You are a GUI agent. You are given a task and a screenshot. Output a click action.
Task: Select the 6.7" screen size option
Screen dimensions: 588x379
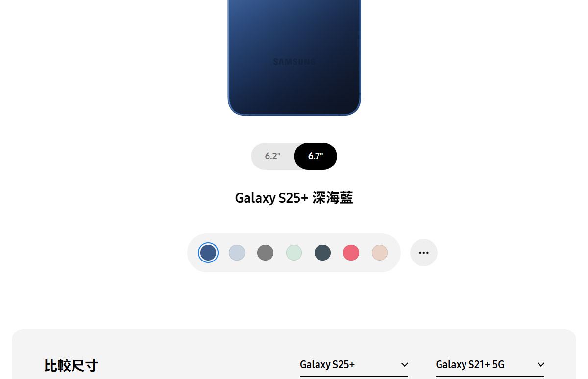pyautogui.click(x=316, y=156)
